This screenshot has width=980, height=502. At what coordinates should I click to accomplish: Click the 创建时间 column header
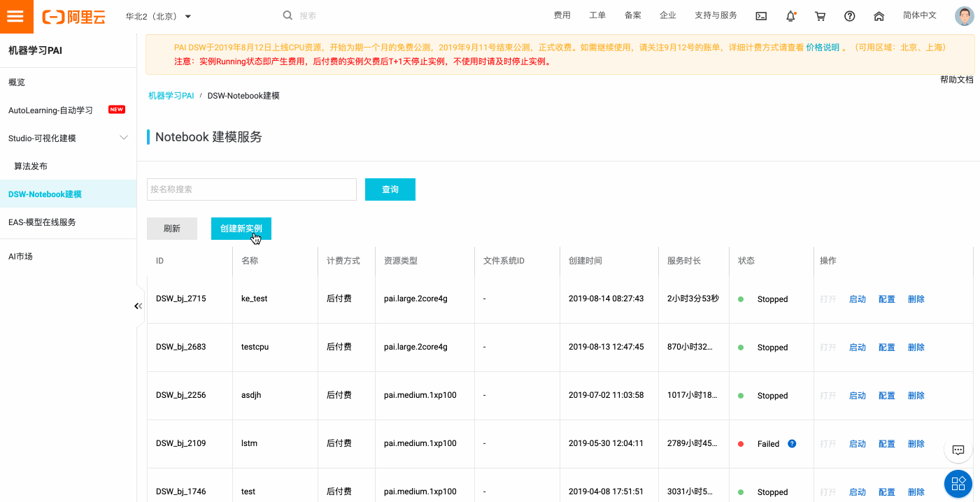click(585, 261)
